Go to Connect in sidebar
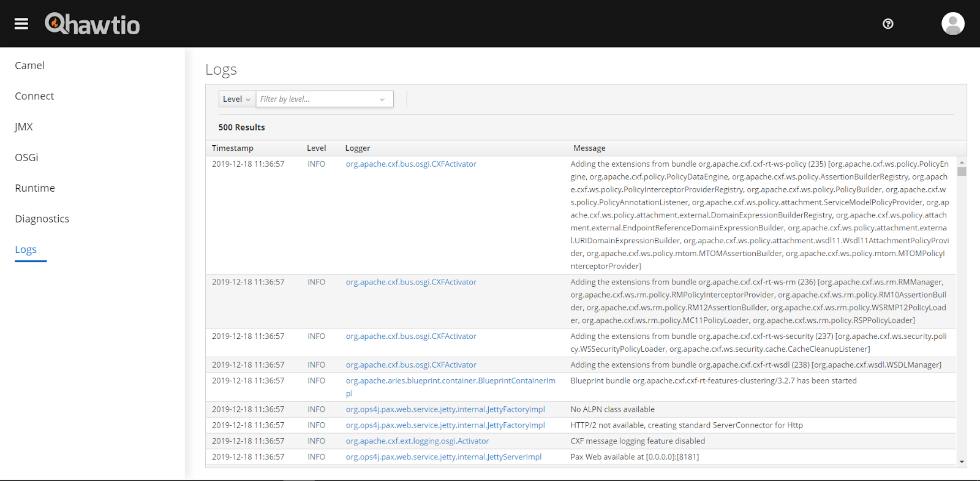This screenshot has height=481, width=980. [x=34, y=96]
